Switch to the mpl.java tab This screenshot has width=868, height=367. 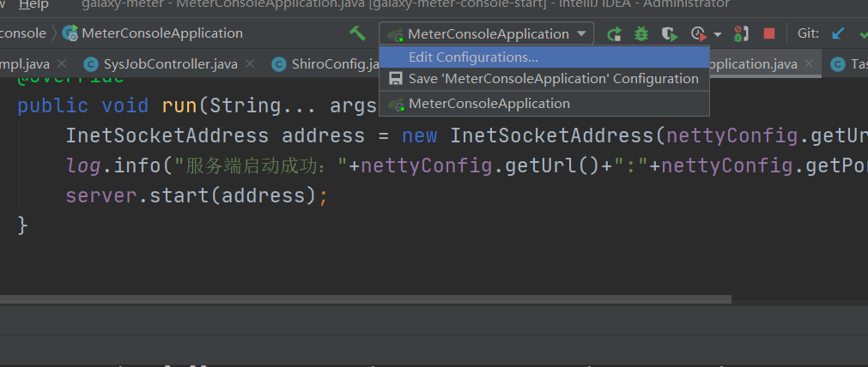pyautogui.click(x=25, y=64)
